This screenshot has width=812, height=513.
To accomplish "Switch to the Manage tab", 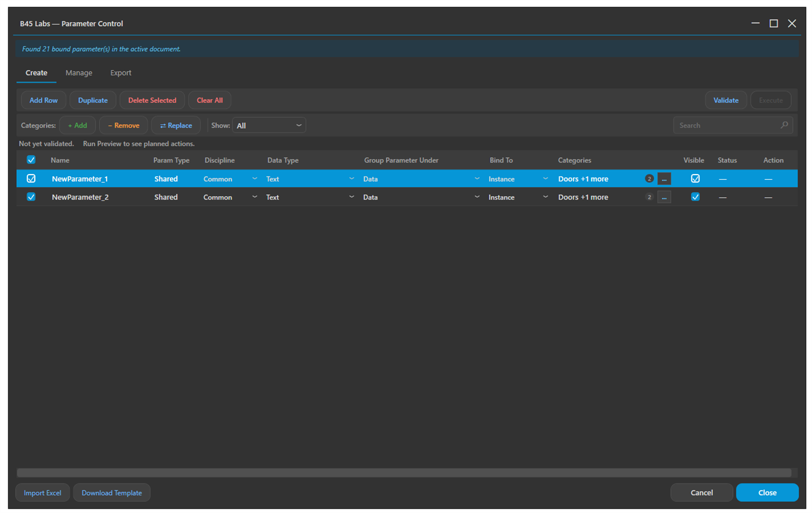I will click(79, 73).
